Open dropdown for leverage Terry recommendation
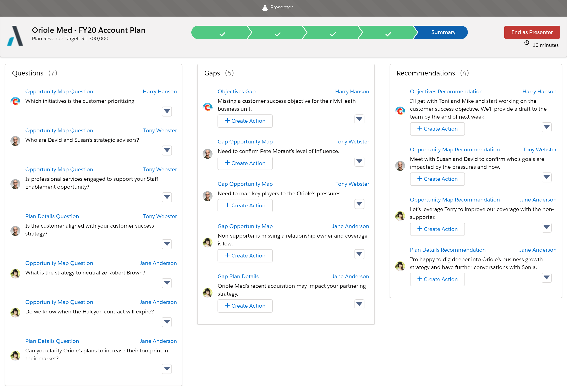 point(547,227)
